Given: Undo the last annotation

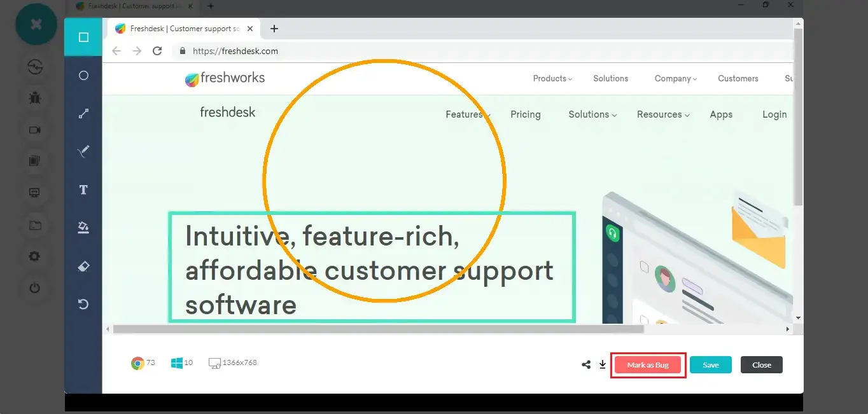Looking at the screenshot, I should [83, 305].
